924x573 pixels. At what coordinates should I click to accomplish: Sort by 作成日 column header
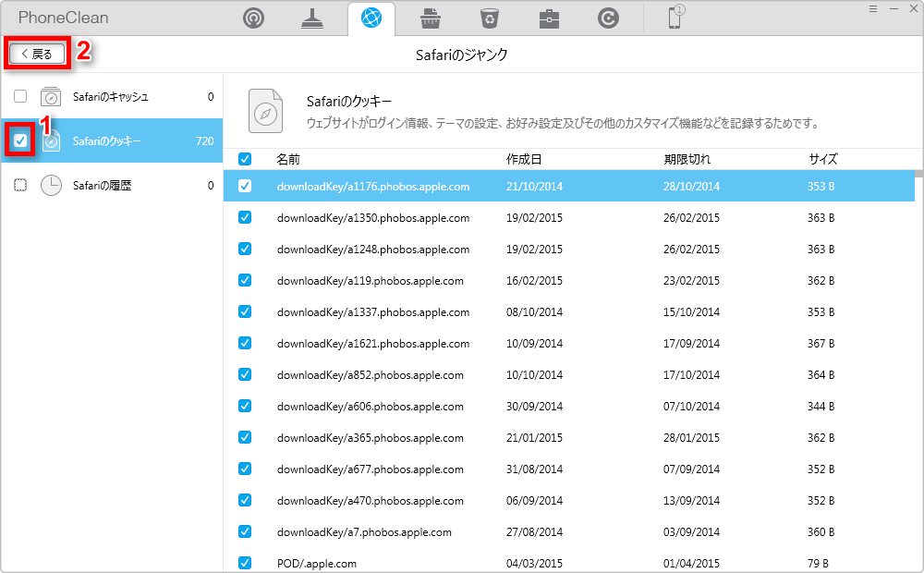(x=524, y=159)
